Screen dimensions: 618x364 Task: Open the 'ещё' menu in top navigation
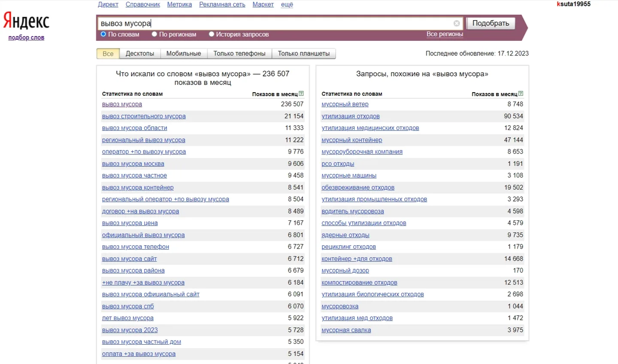click(287, 4)
